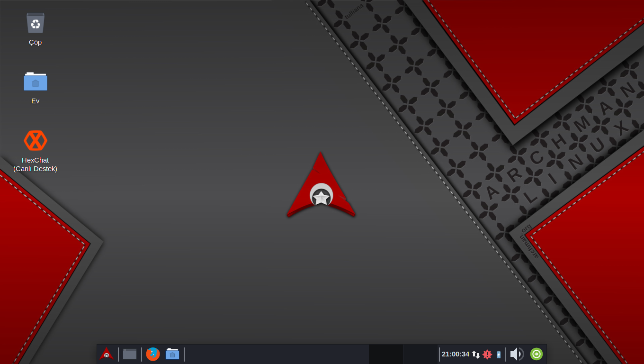Open the battery power manager icon
The height and width of the screenshot is (364, 644).
(x=499, y=354)
